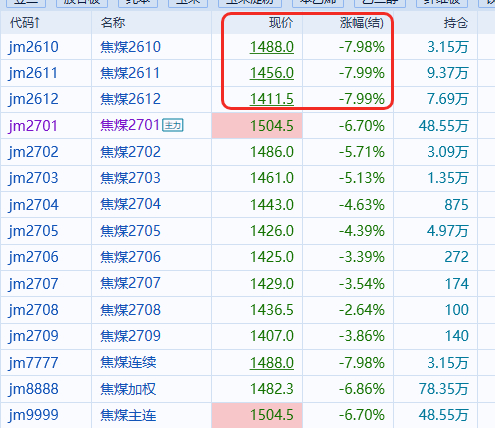The width and height of the screenshot is (495, 428).
Task: Select contract code jm8888
Action: (33, 389)
